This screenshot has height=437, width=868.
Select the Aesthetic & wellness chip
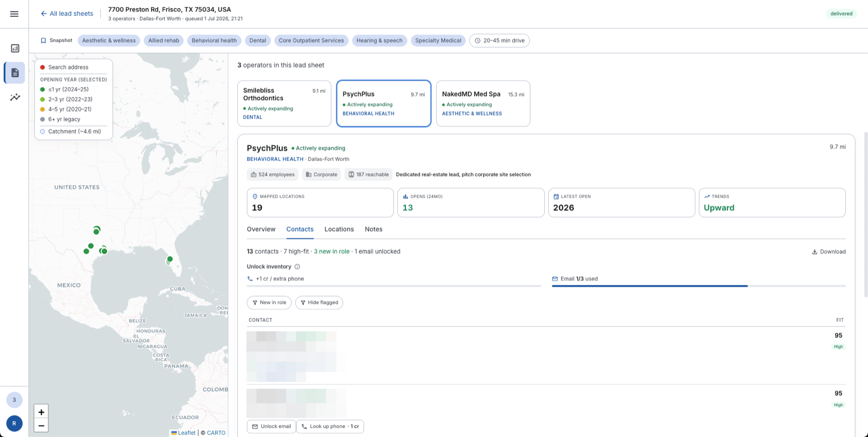click(x=109, y=41)
